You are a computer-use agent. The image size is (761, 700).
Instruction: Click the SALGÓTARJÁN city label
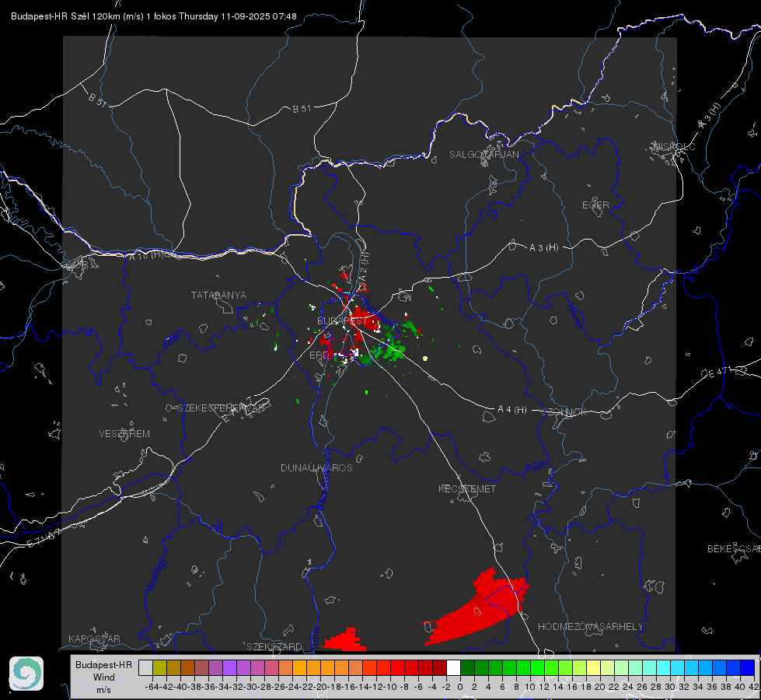click(483, 155)
